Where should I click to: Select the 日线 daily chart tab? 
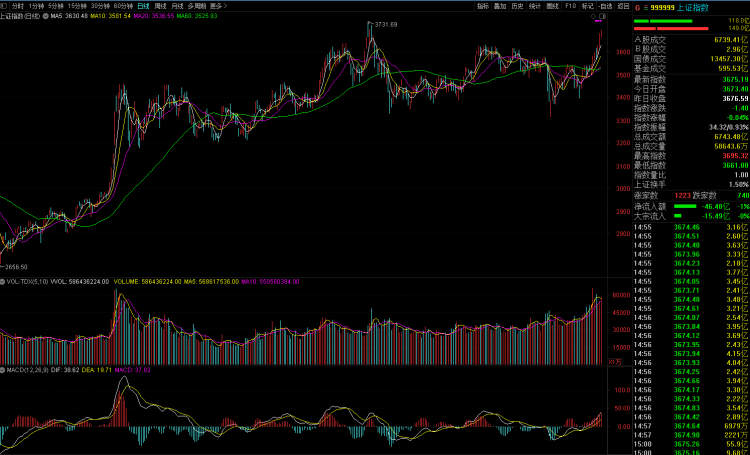[143, 6]
